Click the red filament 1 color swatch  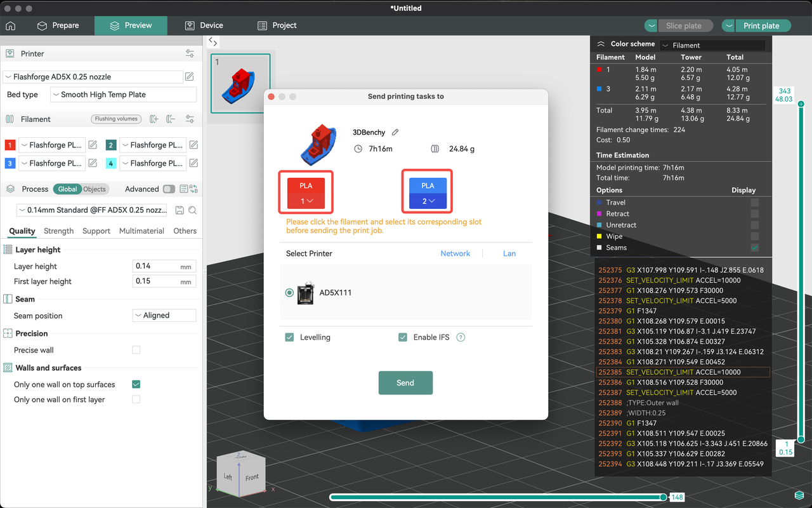[x=10, y=145]
